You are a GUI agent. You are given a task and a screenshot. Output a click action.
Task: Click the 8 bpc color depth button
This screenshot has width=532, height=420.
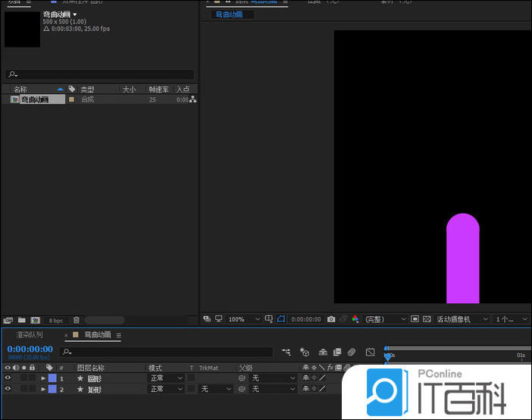coord(57,320)
